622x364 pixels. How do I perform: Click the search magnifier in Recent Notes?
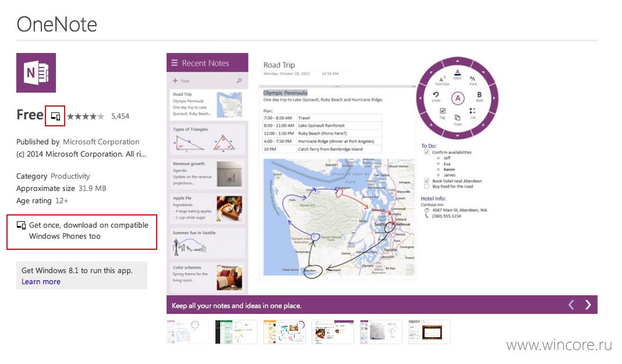pos(239,80)
